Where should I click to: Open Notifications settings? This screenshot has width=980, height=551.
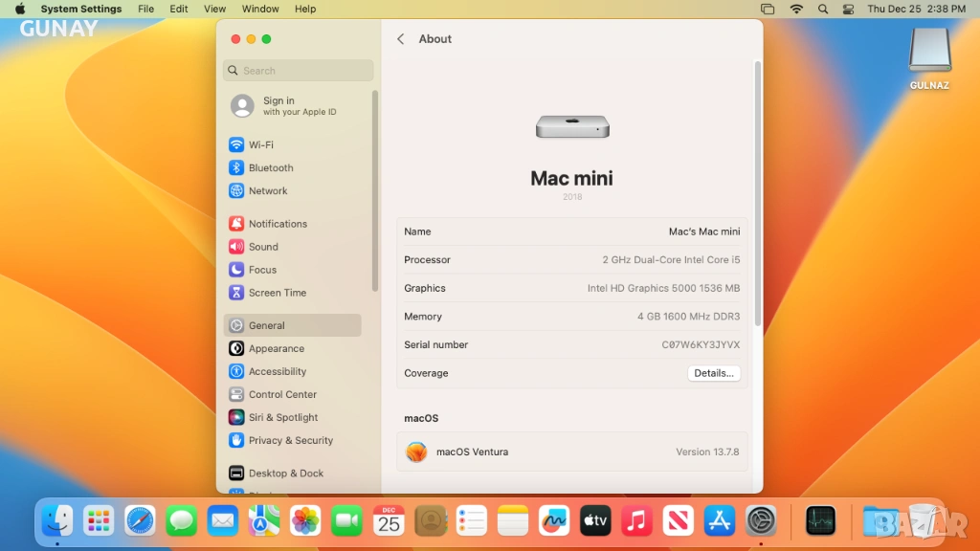pos(277,224)
